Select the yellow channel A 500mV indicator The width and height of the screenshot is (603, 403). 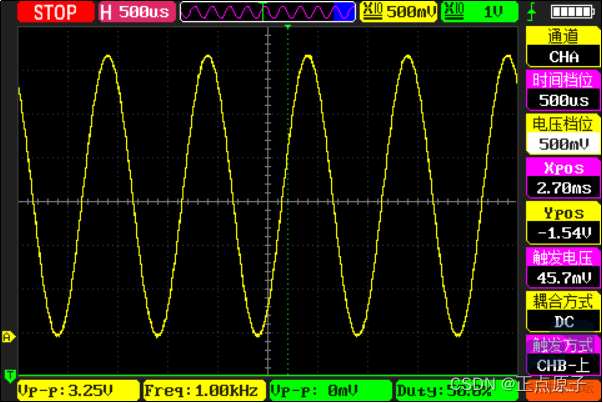point(399,12)
